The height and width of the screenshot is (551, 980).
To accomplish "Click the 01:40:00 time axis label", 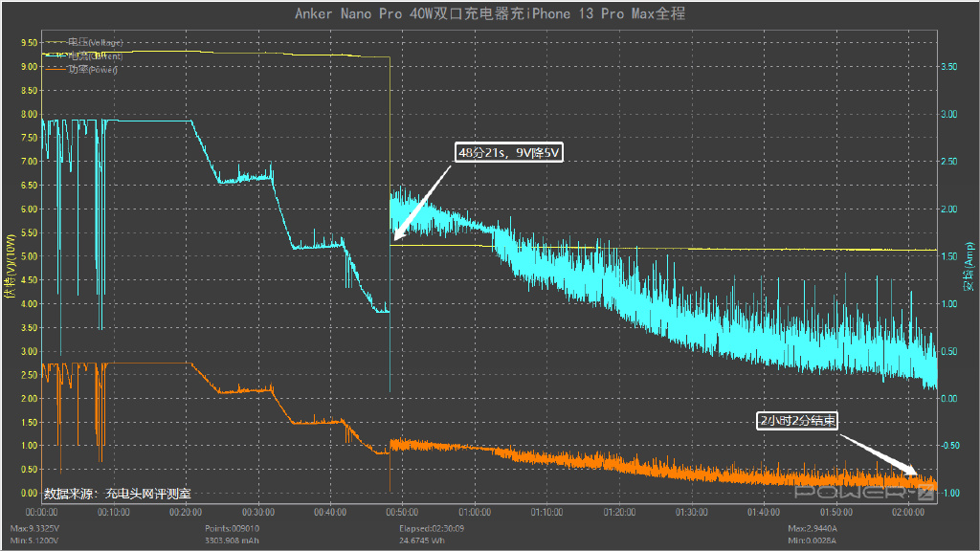I will [x=763, y=513].
